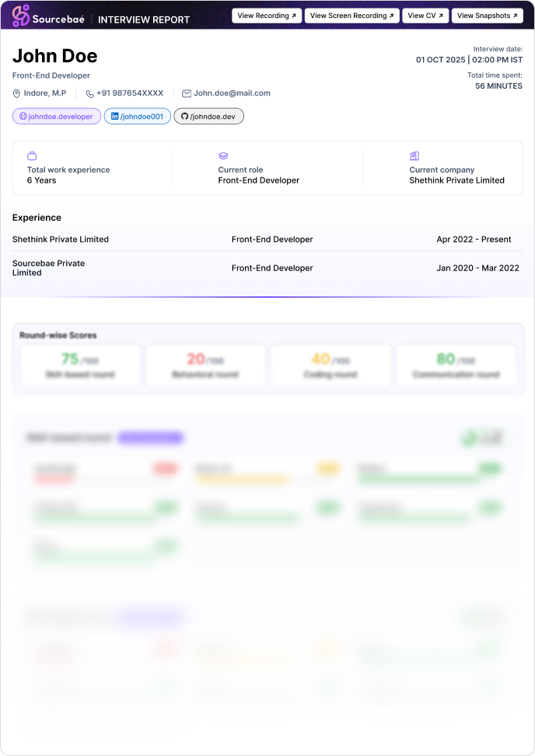Click the John.doe@mail.com email address
This screenshot has width=535, height=756.
coord(233,93)
